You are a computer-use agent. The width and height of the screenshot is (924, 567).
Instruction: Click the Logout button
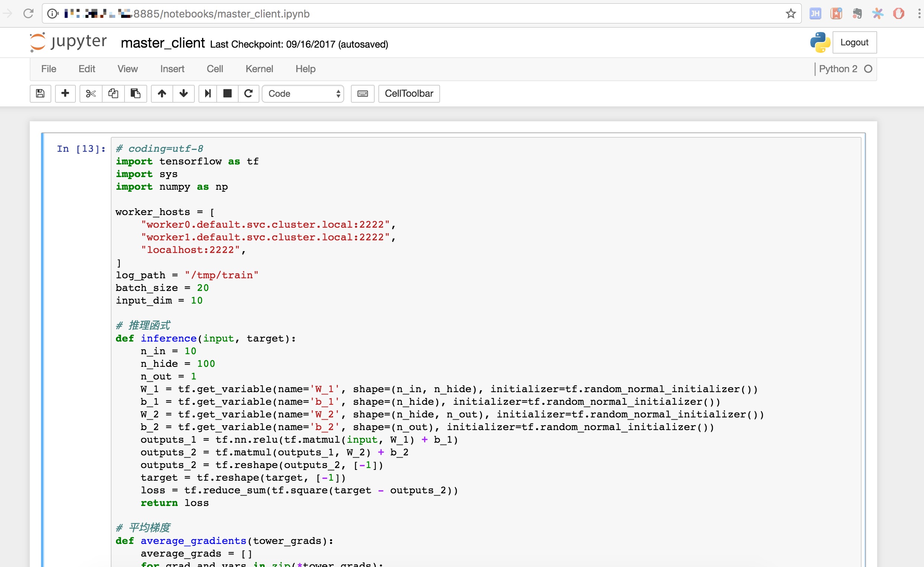(855, 42)
